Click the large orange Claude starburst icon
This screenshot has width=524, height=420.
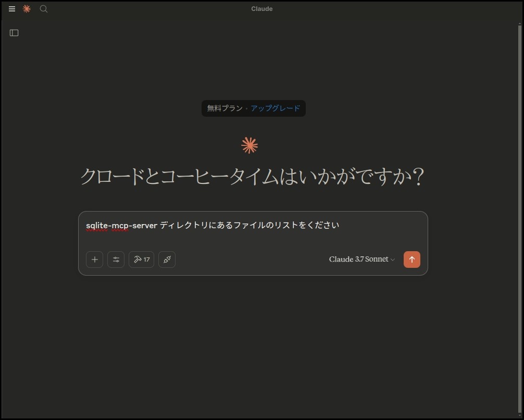pyautogui.click(x=249, y=145)
